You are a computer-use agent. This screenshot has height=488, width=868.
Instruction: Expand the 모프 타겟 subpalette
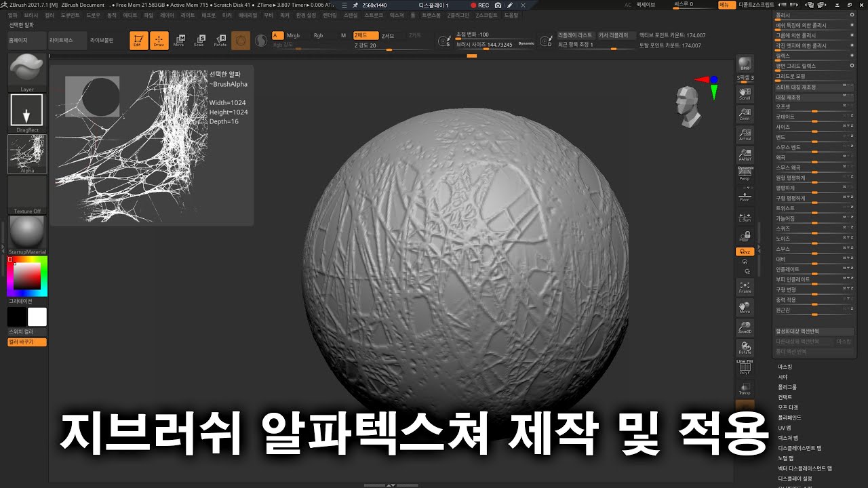[x=788, y=407]
